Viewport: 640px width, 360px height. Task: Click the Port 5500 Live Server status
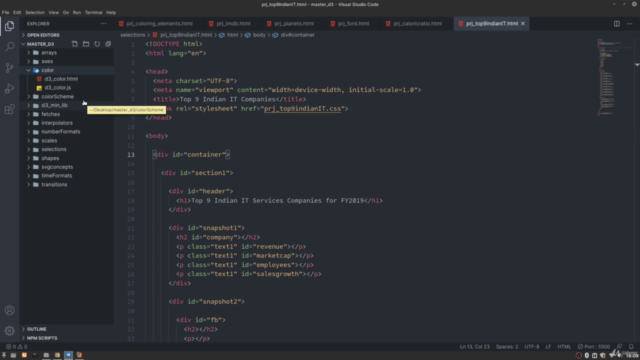tap(594, 347)
